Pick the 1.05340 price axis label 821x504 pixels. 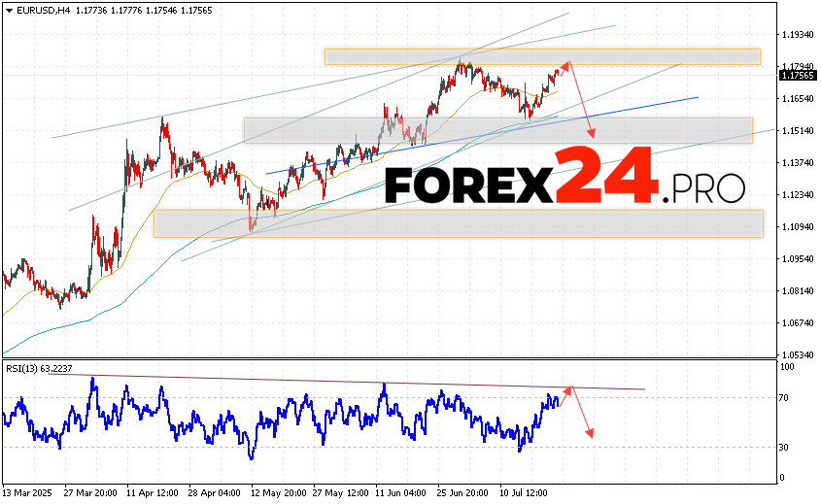coord(798,354)
